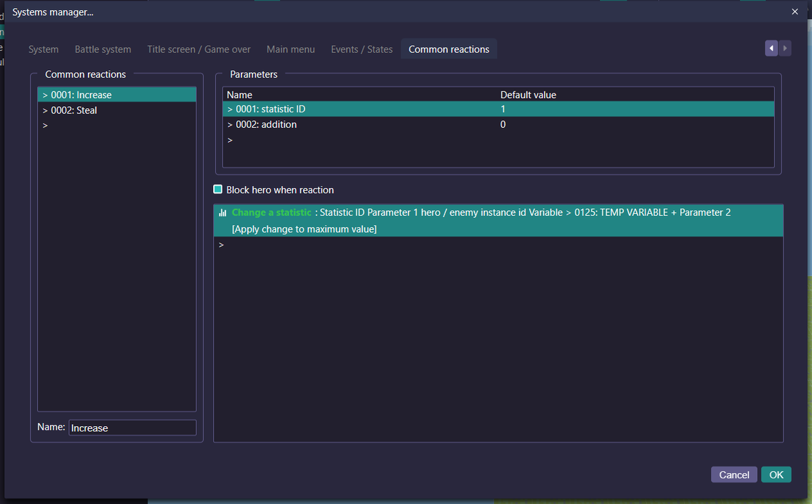Open Events / States tab

[x=362, y=49]
